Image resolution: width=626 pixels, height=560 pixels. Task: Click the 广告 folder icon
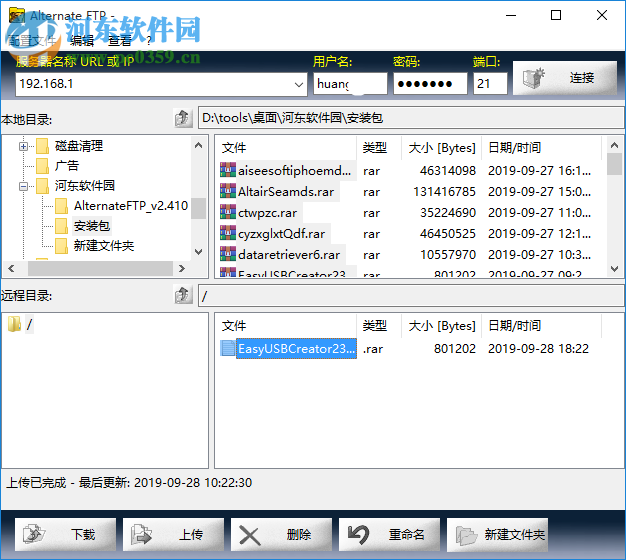[x=42, y=166]
